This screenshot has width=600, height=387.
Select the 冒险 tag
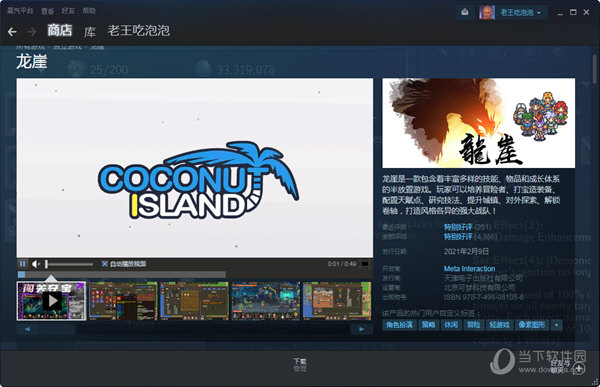click(x=474, y=325)
